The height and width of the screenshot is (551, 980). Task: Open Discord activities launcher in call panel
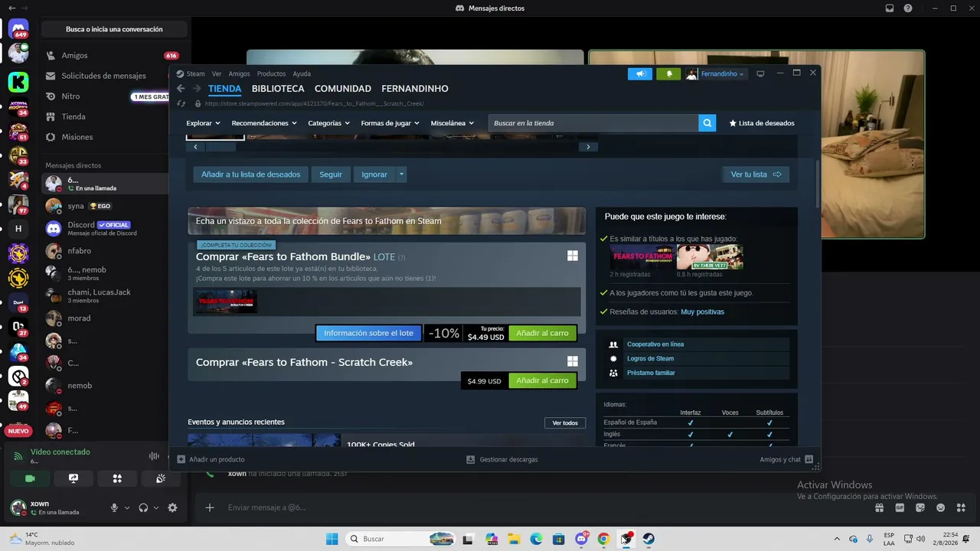[x=117, y=478]
